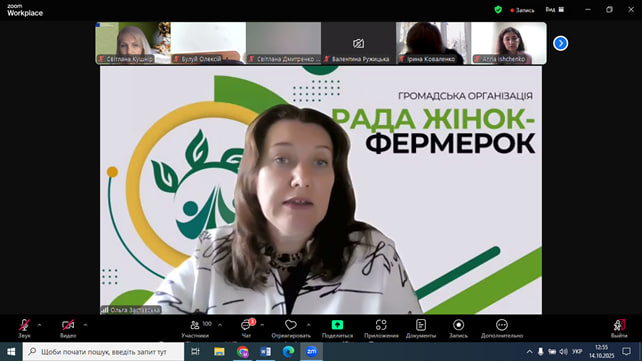Screen dimensions: 643x362
Task: Open the Участники participants panel
Action: (195, 328)
